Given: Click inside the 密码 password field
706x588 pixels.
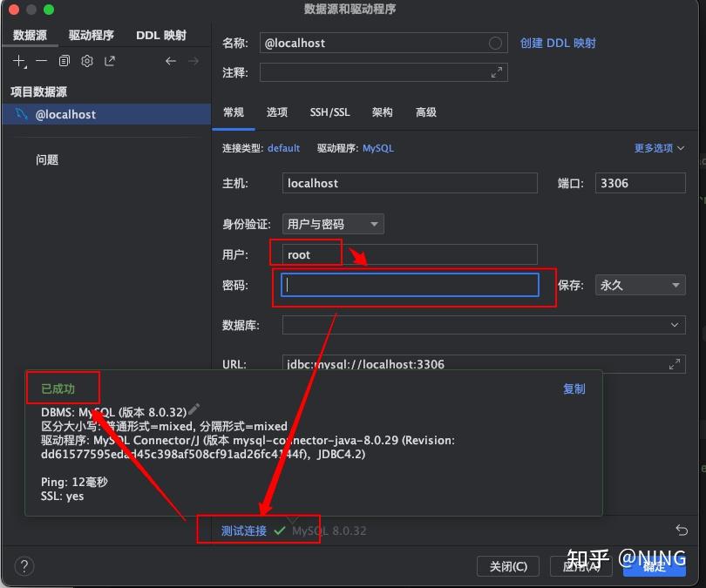Looking at the screenshot, I should tap(410, 285).
